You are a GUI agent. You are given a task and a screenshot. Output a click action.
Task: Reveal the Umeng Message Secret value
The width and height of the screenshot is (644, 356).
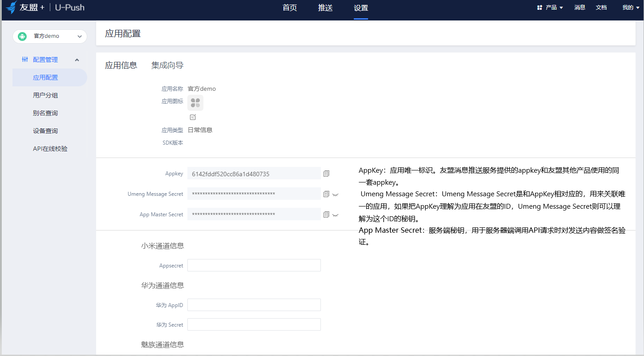[x=335, y=194]
